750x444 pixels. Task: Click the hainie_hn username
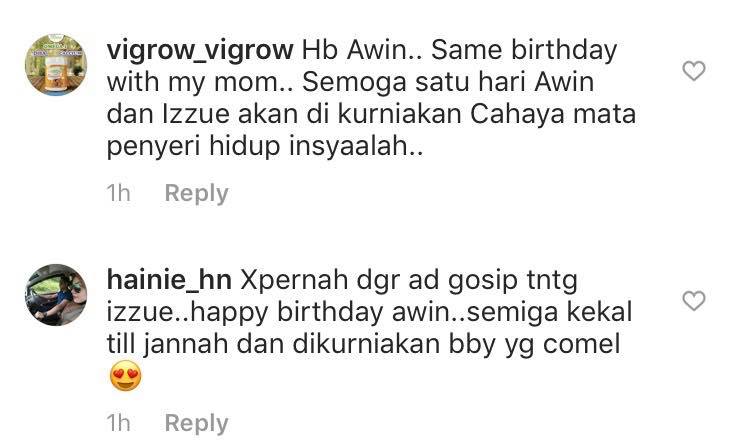169,280
